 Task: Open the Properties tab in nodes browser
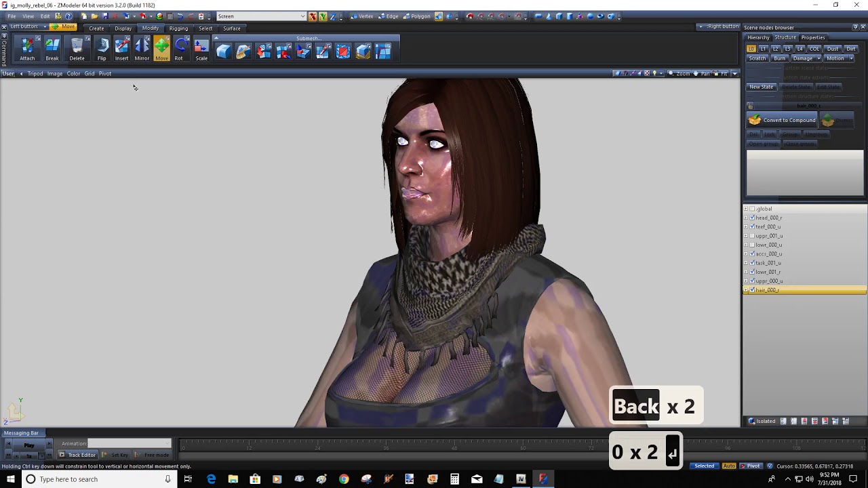(x=813, y=38)
